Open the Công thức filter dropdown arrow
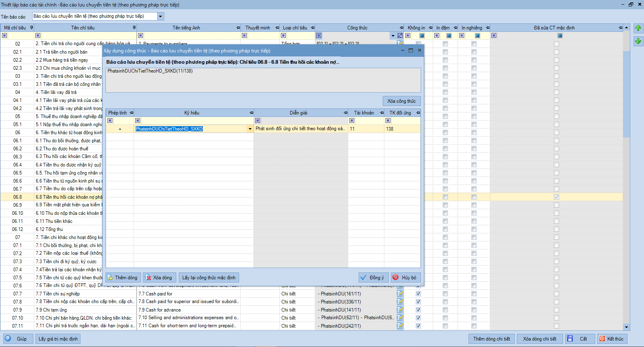This screenshot has width=644, height=347. (x=393, y=35)
